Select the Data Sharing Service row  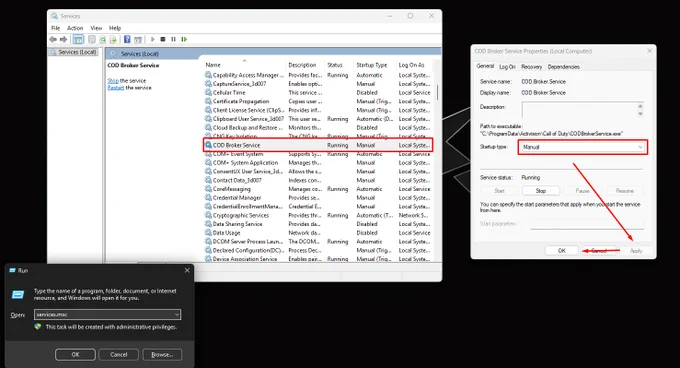pos(317,224)
